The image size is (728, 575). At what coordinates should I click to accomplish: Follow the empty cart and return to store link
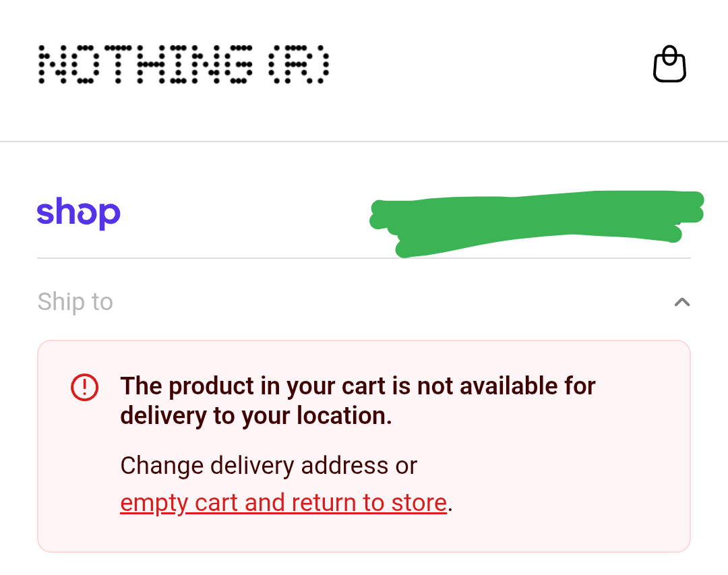point(283,503)
